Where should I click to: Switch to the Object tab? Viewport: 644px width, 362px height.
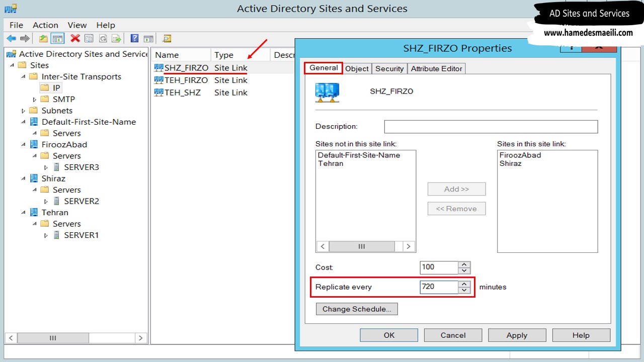(x=357, y=68)
